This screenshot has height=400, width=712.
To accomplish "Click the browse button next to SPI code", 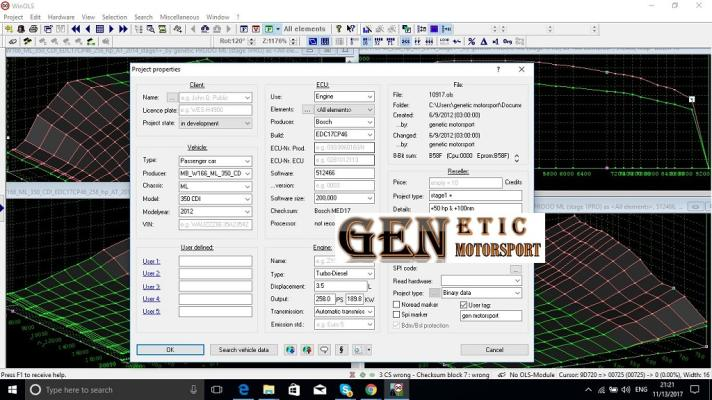I will pyautogui.click(x=515, y=269).
